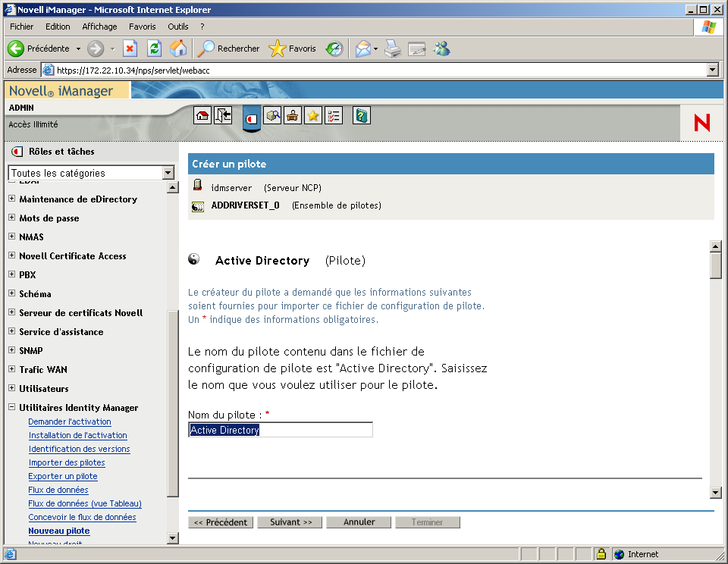Image resolution: width=728 pixels, height=564 pixels.
Task: Select the Rôles et tâches icon
Action: (251, 115)
